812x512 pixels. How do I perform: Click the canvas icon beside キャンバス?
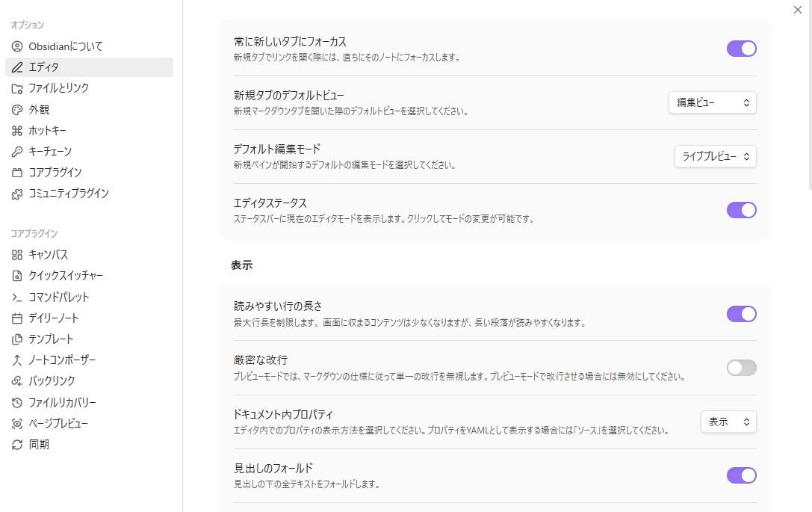click(16, 254)
